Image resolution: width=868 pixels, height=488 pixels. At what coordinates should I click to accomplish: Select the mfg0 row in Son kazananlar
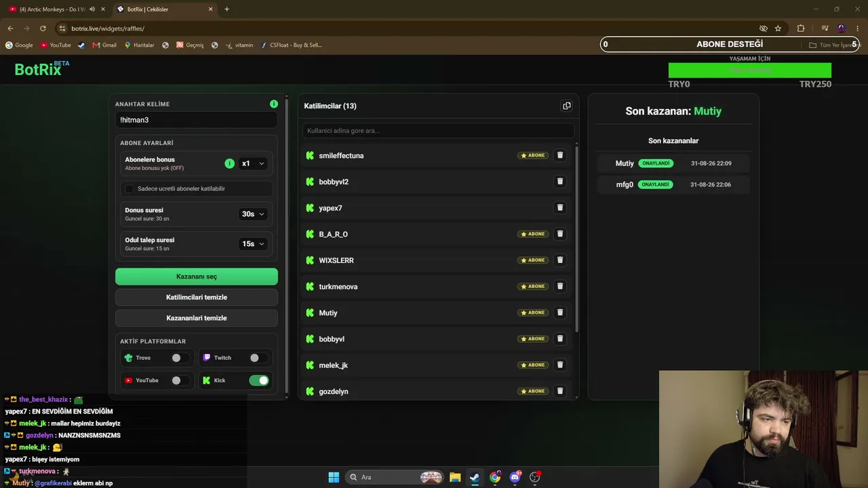(x=673, y=184)
